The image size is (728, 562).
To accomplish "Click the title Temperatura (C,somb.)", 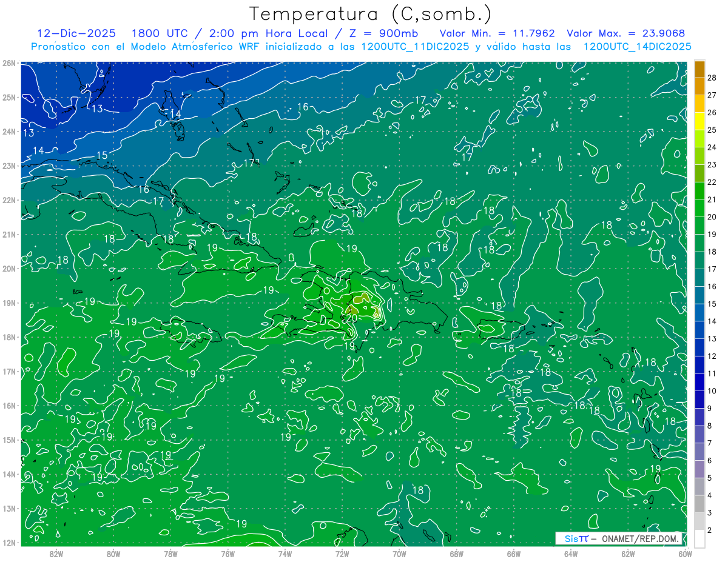I will click(x=371, y=14).
